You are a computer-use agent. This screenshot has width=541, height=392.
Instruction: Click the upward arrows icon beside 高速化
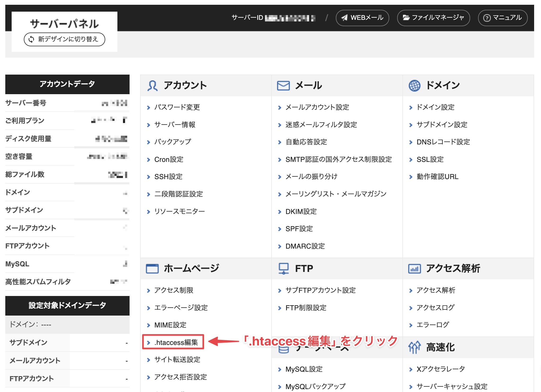[414, 347]
